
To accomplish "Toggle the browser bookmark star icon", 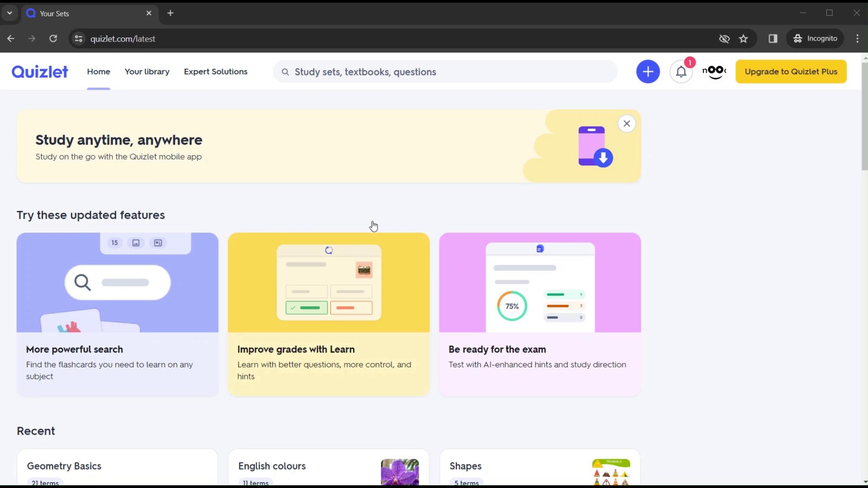I will coord(743,38).
